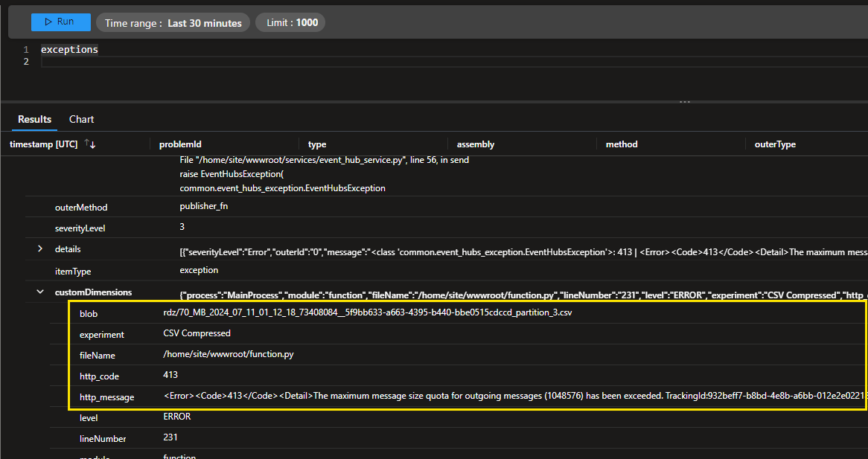Viewport: 868px width, 459px height.
Task: Select the outerType column header
Action: 775,144
